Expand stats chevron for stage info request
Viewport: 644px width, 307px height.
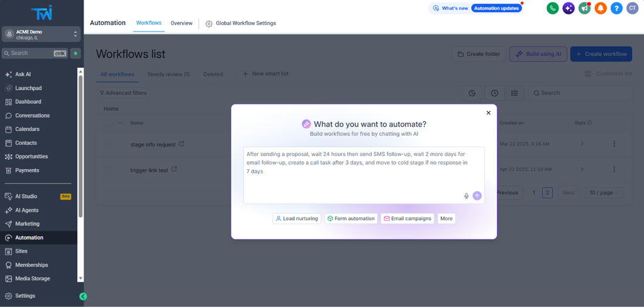(x=582, y=144)
